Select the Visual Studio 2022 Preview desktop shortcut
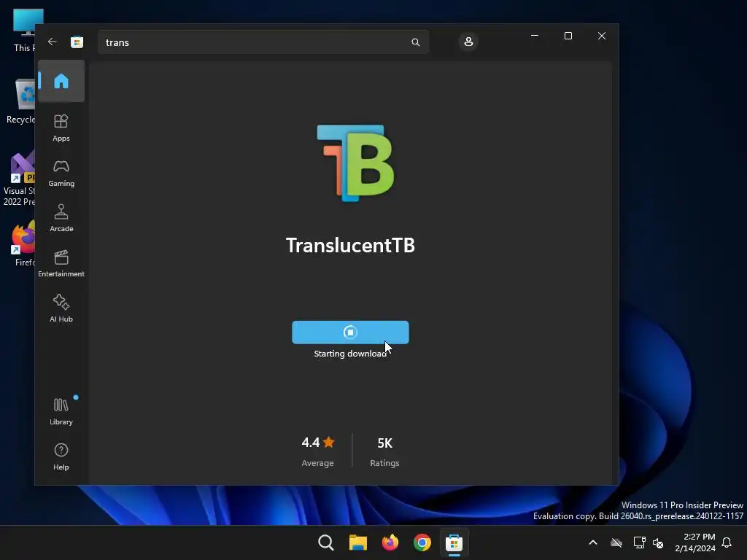This screenshot has width=747, height=560. (x=20, y=179)
